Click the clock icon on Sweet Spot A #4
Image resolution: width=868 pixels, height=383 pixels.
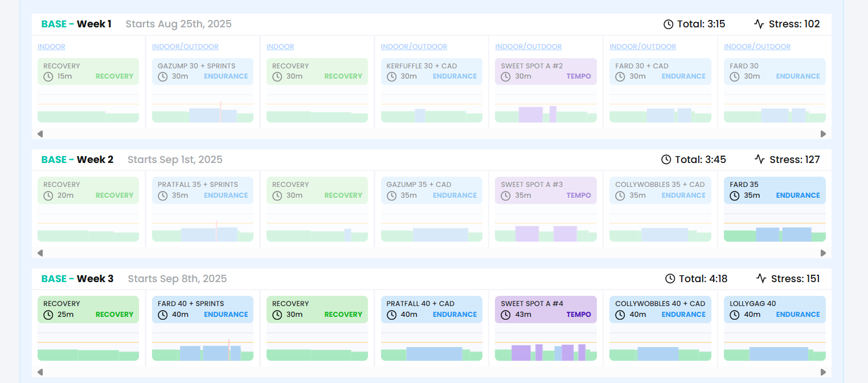pyautogui.click(x=506, y=315)
